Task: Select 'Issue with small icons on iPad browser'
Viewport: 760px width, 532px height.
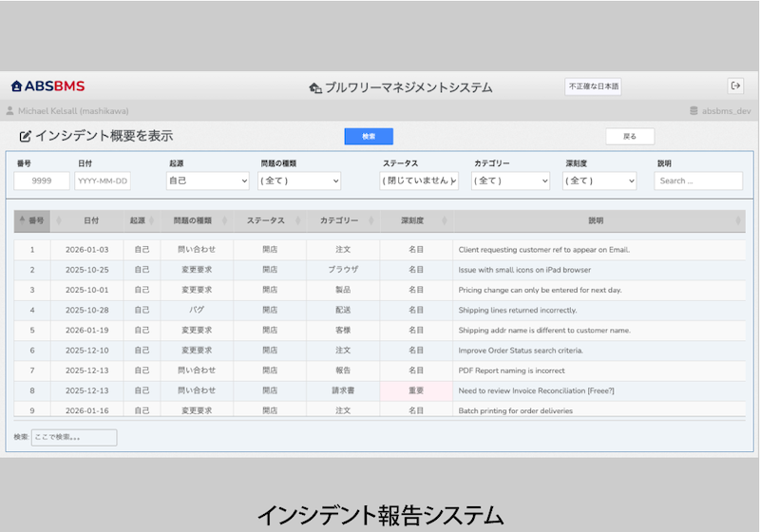Action: click(379, 270)
